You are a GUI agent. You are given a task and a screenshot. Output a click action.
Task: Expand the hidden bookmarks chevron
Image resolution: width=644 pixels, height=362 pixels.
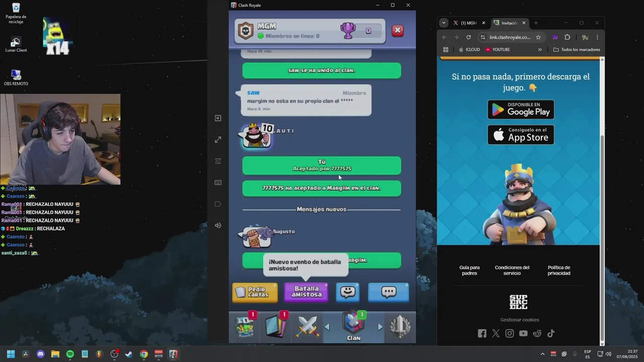pyautogui.click(x=540, y=50)
